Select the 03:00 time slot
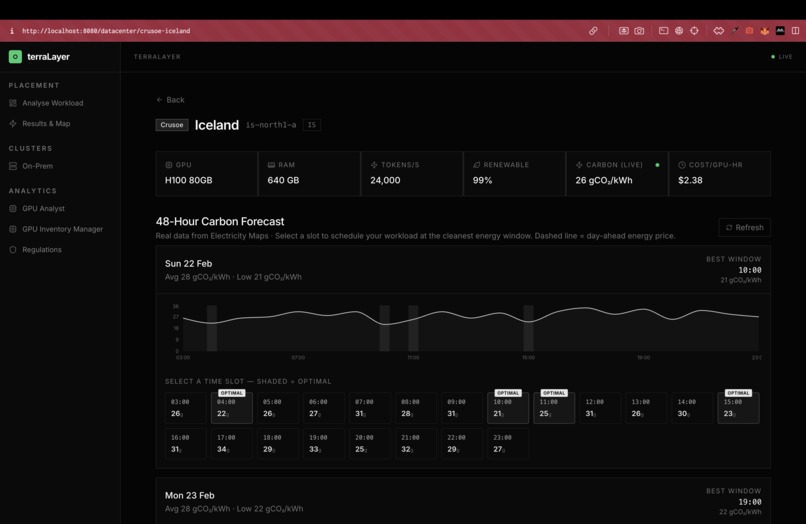The image size is (806, 524). pyautogui.click(x=186, y=408)
